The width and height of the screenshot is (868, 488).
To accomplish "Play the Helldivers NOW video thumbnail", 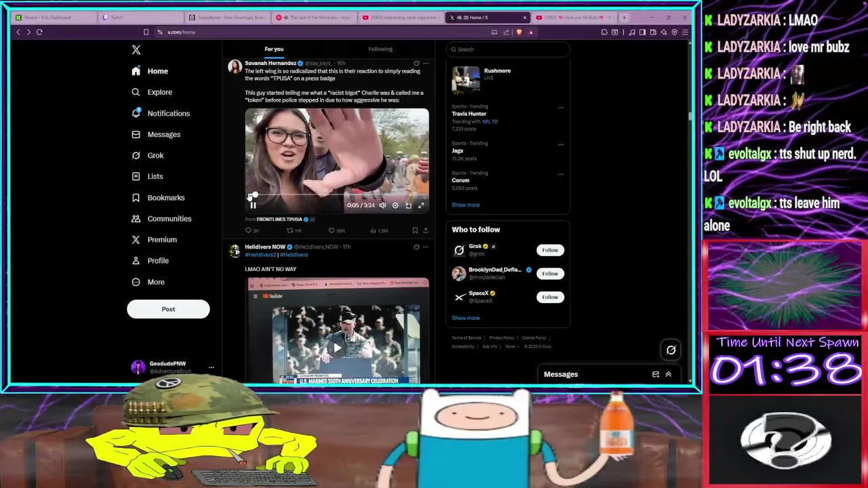I will (337, 348).
